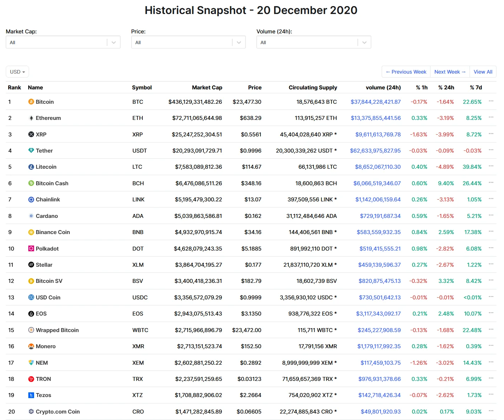Open EOS volume link $3,117,343,092.17
Viewport: 504px width, 420px height.
click(x=378, y=314)
